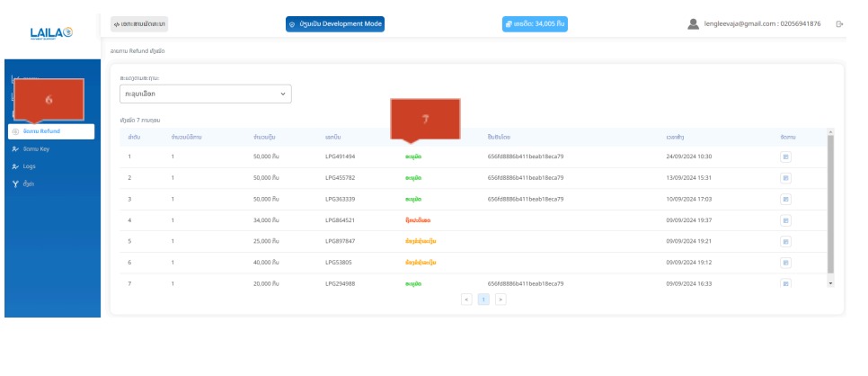
Task: Click the LAILAO logo
Action: click(x=51, y=33)
